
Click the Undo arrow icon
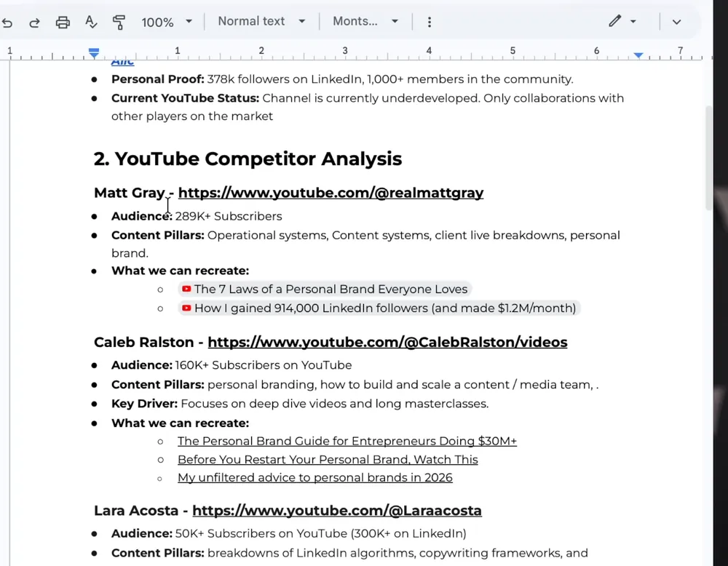point(7,23)
